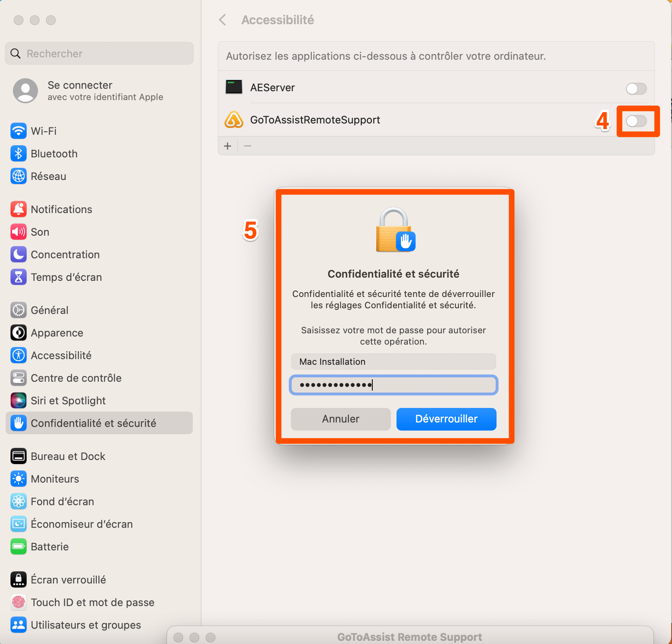Image resolution: width=672 pixels, height=644 pixels.
Task: Remove application with the minus button
Action: pos(248,146)
